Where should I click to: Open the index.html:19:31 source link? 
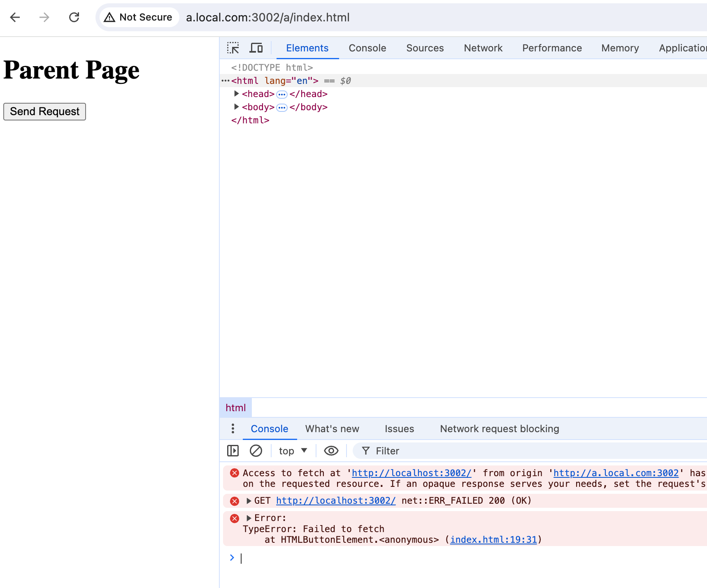493,539
